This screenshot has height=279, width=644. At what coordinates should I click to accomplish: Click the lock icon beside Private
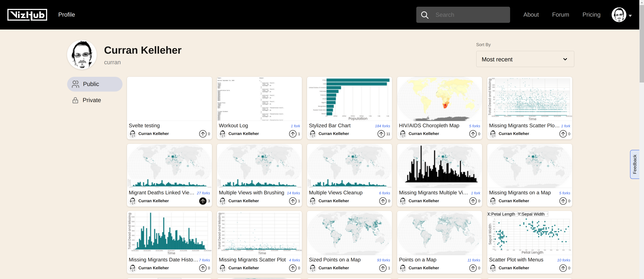[75, 100]
